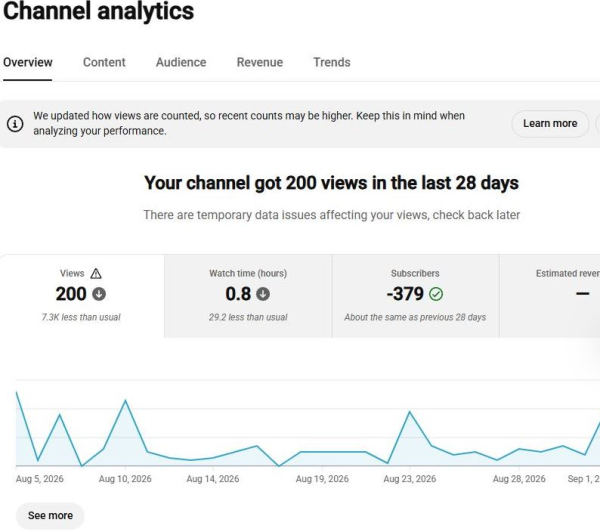Select the Subscribers metric card
Viewport: 600px width, 532px height.
pyautogui.click(x=416, y=296)
